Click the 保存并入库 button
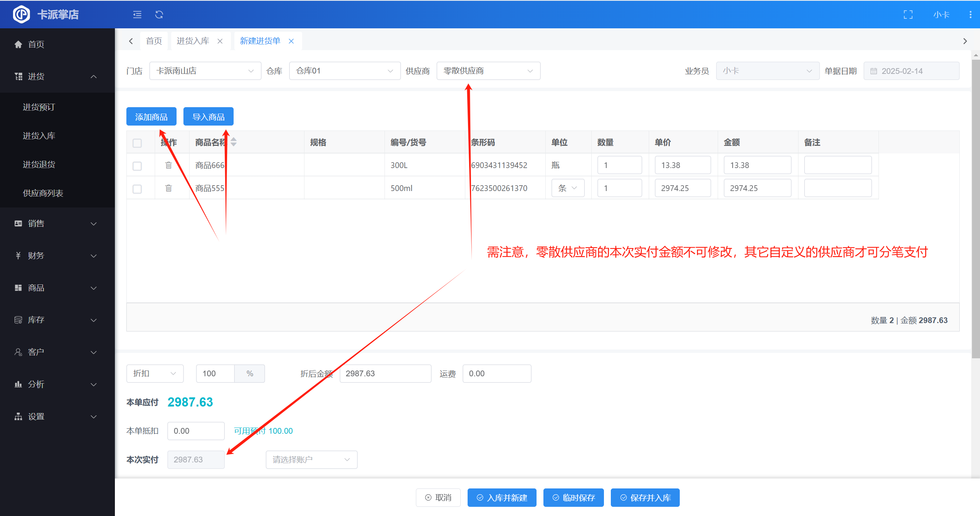 click(x=645, y=498)
